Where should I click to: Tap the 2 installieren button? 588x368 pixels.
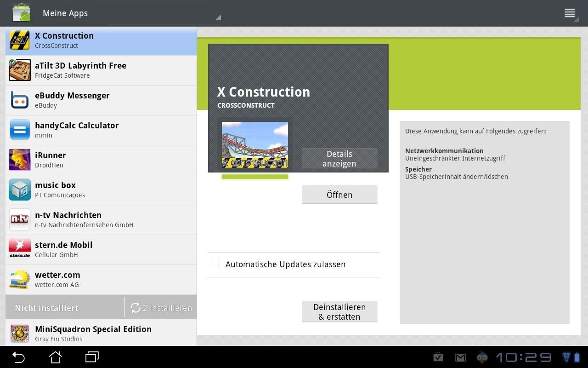click(161, 308)
